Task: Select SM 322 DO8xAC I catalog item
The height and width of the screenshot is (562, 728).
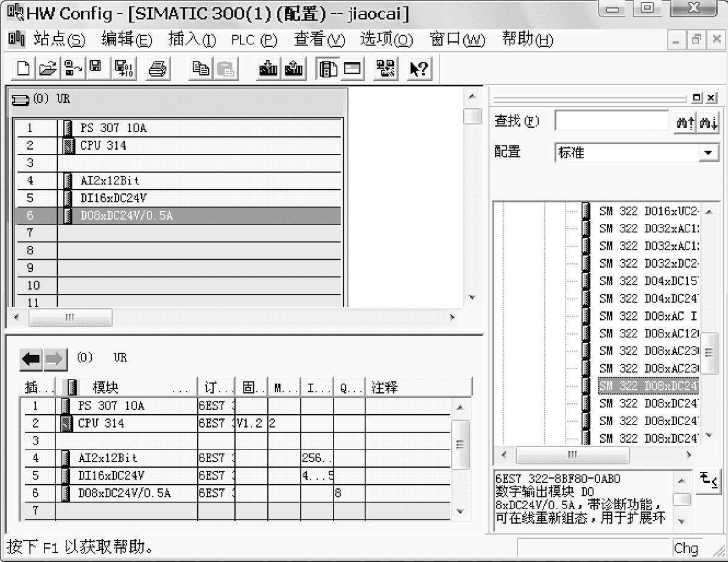Action: [648, 316]
